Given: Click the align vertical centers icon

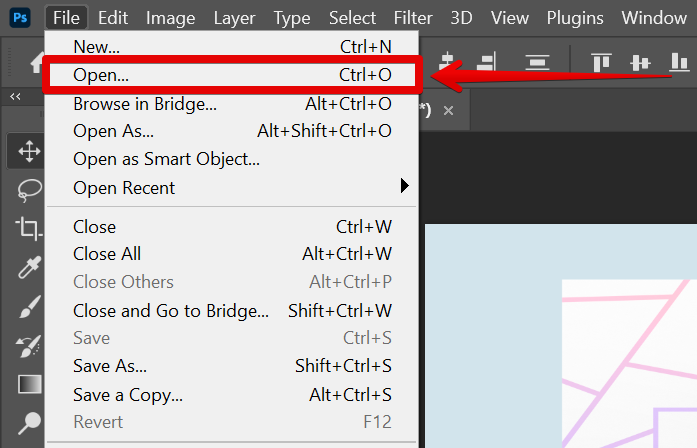Looking at the screenshot, I should coord(640,62).
